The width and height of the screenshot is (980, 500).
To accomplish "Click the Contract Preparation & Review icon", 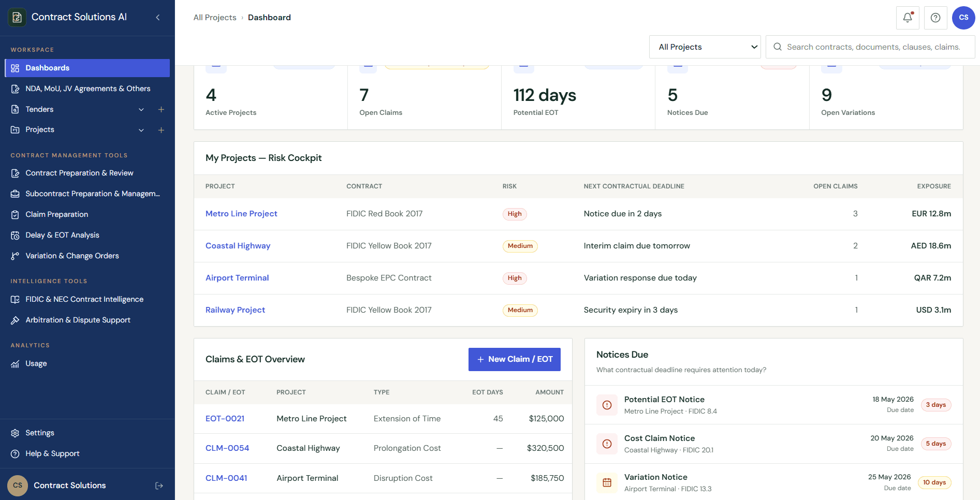I will [x=15, y=173].
